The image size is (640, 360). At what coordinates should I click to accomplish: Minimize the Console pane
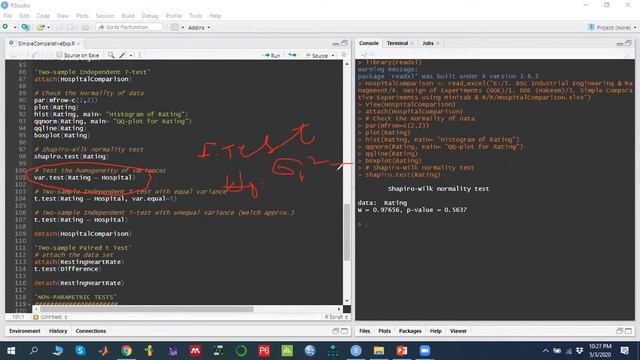pyautogui.click(x=620, y=43)
